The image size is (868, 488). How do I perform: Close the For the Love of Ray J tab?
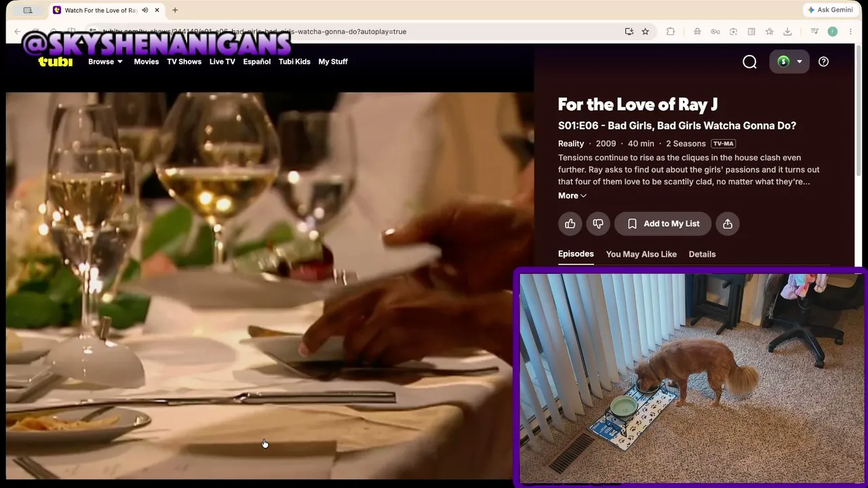157,10
